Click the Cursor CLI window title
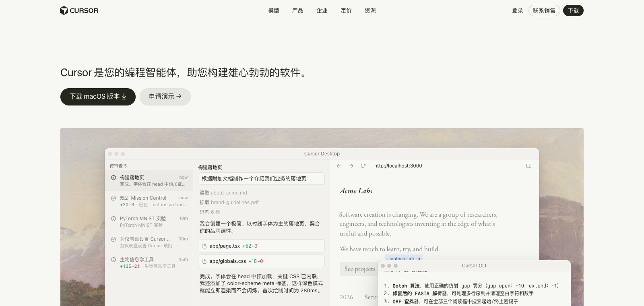 point(474,266)
